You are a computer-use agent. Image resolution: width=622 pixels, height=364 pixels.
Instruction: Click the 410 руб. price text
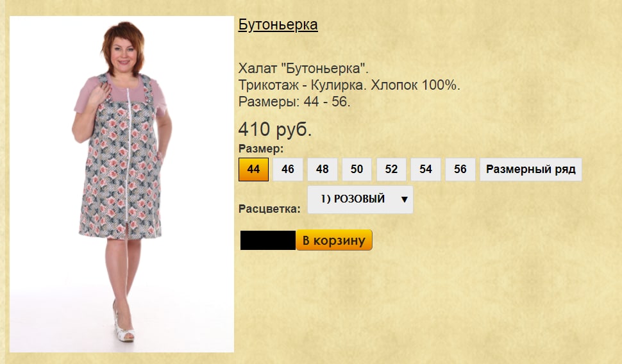[275, 129]
